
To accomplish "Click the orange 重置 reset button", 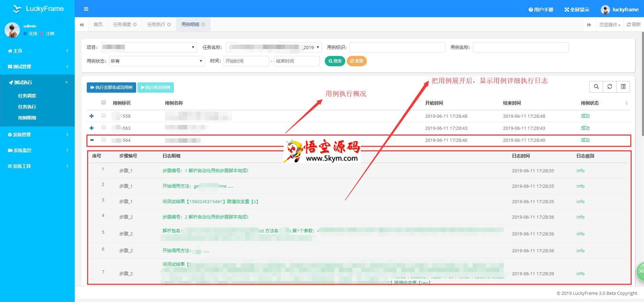I will pos(357,61).
